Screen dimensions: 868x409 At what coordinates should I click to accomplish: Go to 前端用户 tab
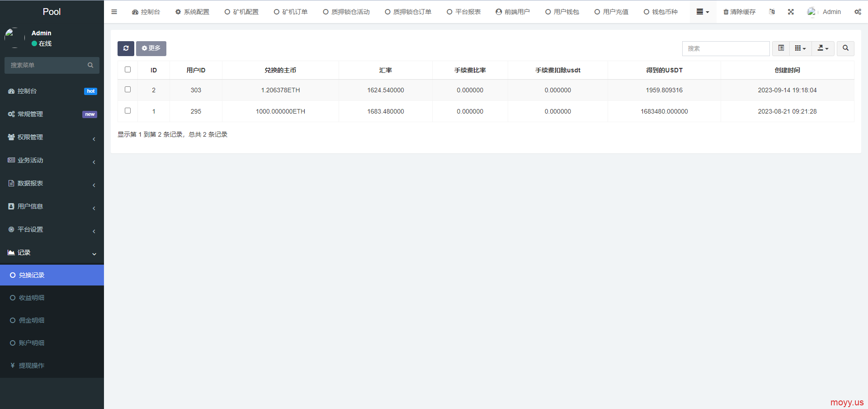513,12
